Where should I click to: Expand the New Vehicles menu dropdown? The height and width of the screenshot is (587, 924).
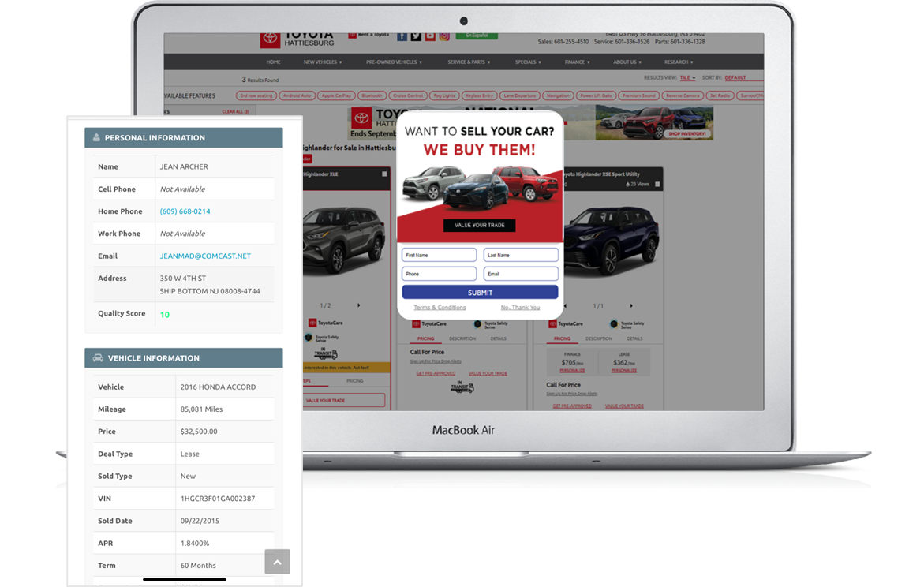[x=323, y=62]
